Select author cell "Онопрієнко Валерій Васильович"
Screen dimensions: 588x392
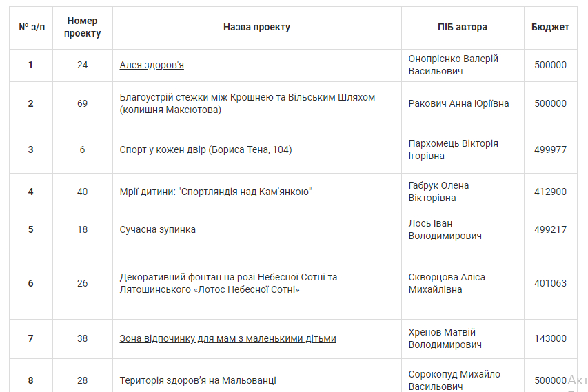[453, 65]
